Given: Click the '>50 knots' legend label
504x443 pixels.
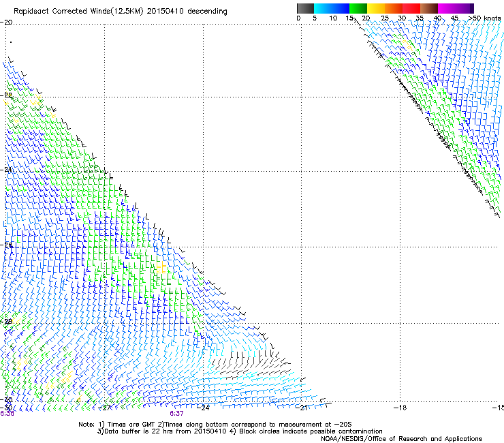Looking at the screenshot, I should click(485, 18).
